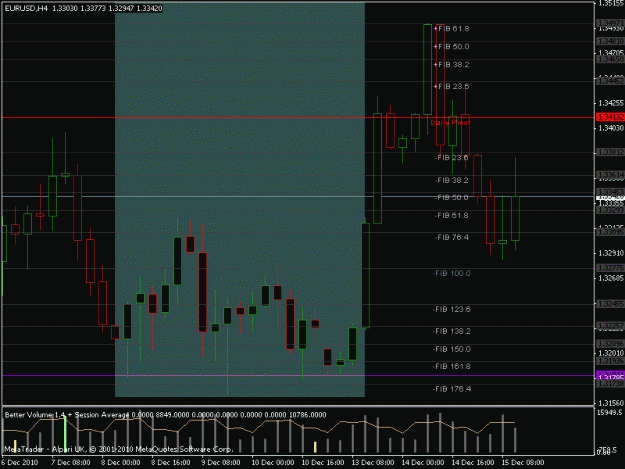Screen dimensions: 625x469
Task: Select the FIB 100.0 level label
Action: coord(452,273)
